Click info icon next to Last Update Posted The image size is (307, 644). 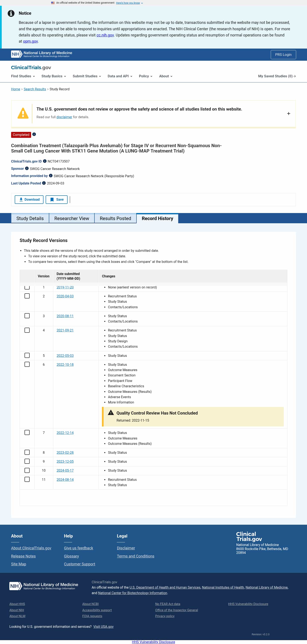(x=44, y=183)
